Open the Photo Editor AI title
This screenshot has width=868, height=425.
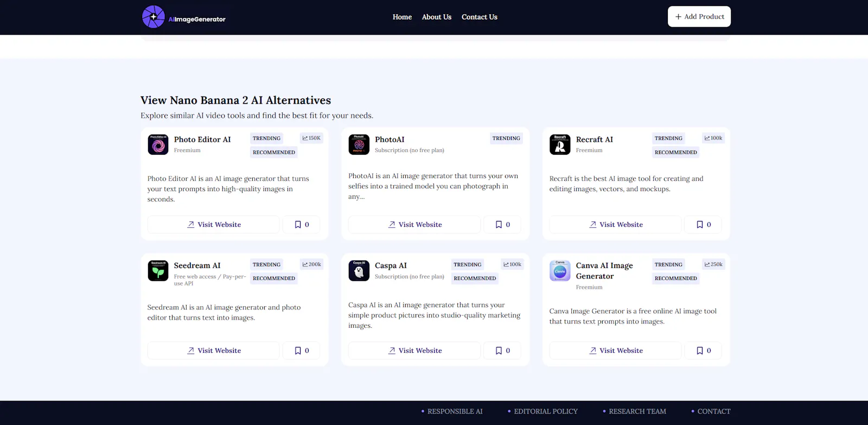point(202,139)
